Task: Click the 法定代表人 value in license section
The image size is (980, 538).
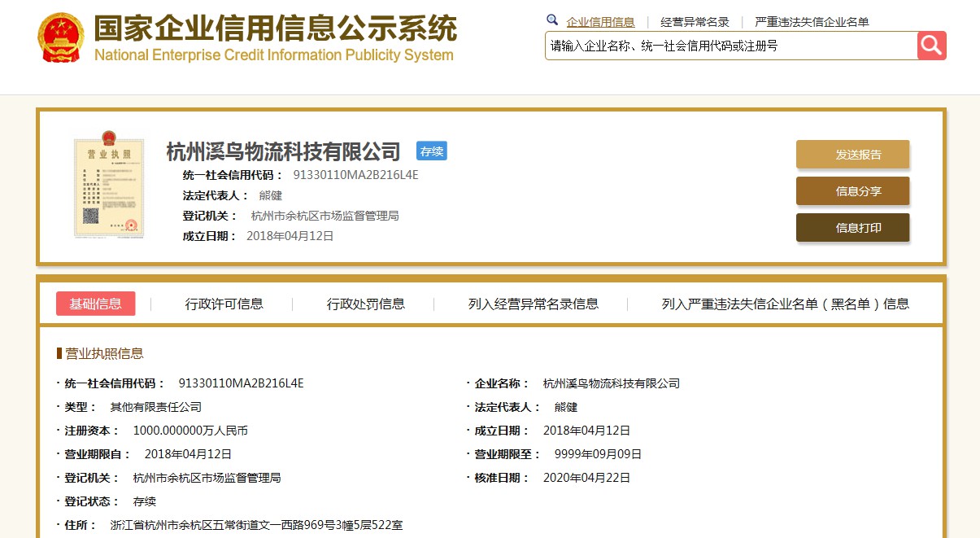Action: coord(566,407)
